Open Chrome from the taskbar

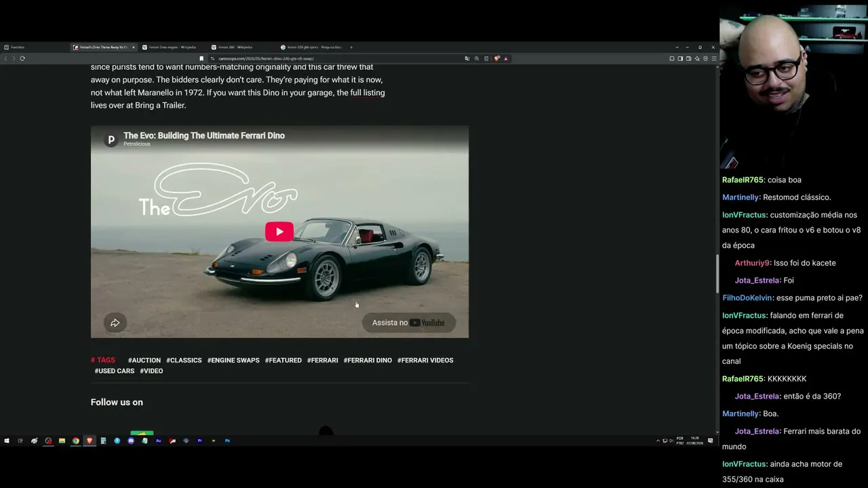point(76,441)
